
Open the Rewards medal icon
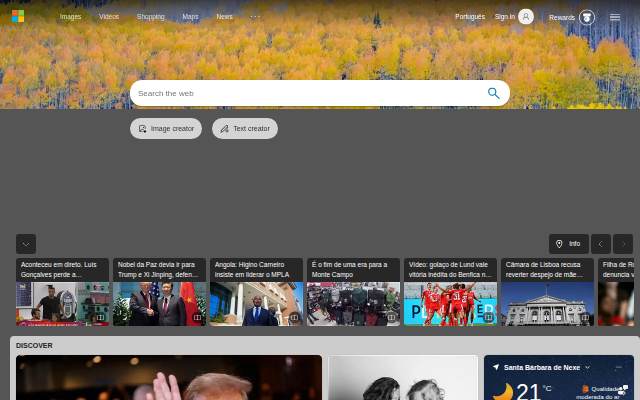tap(587, 17)
